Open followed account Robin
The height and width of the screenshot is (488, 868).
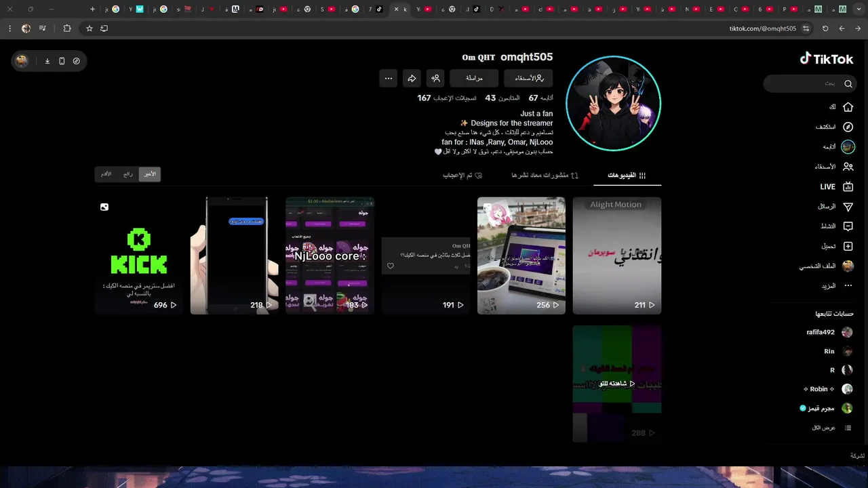coord(828,389)
